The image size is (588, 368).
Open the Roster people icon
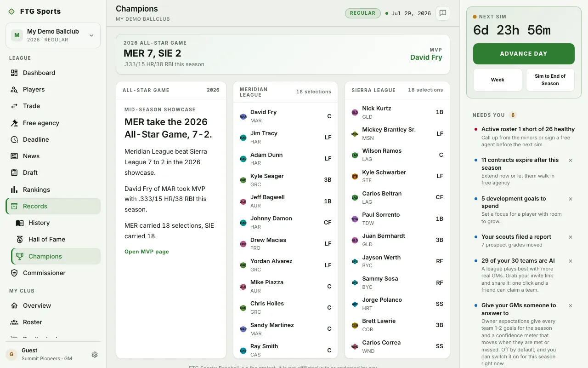click(14, 322)
